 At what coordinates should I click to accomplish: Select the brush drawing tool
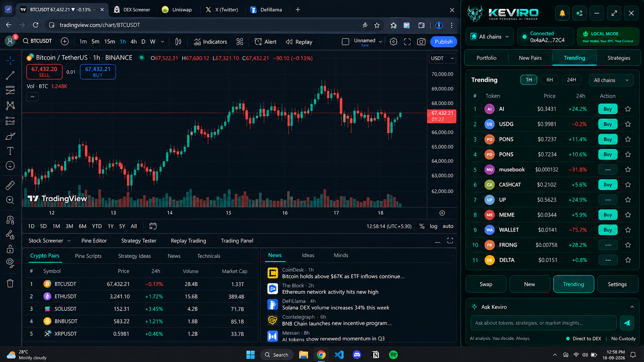pyautogui.click(x=10, y=136)
